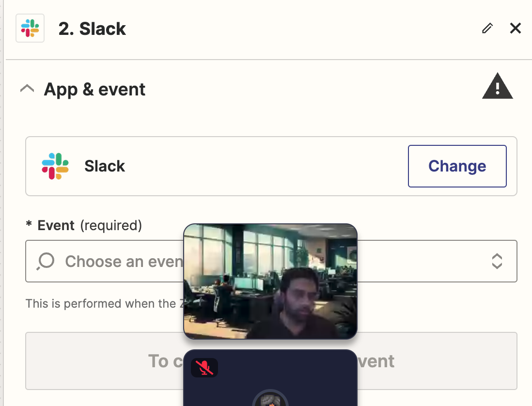Click the Choose an event field
The width and height of the screenshot is (532, 406).
[271, 261]
